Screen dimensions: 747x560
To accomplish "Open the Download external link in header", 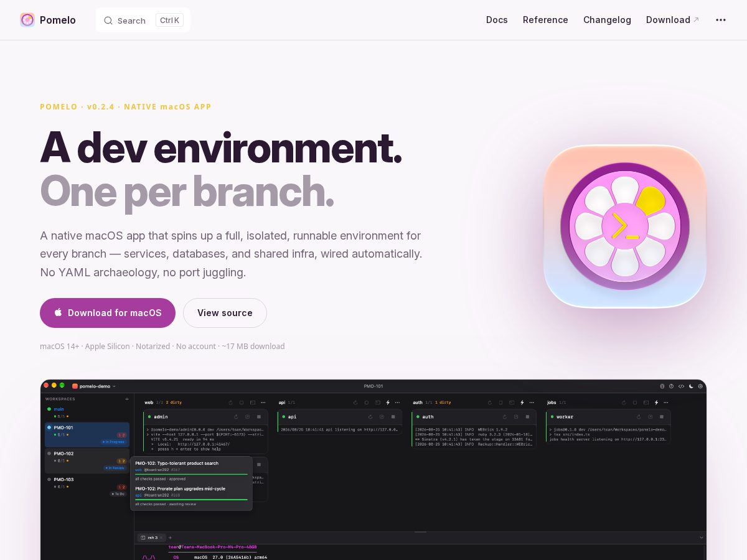I will (672, 20).
